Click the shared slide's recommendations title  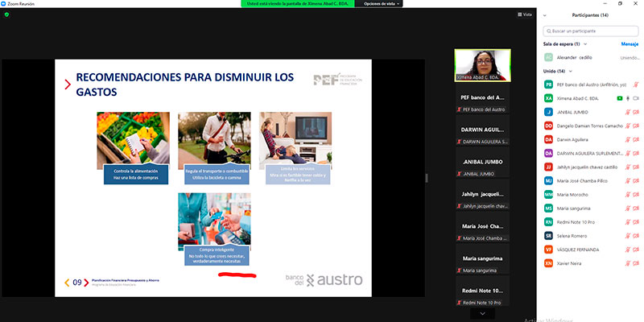[185, 85]
